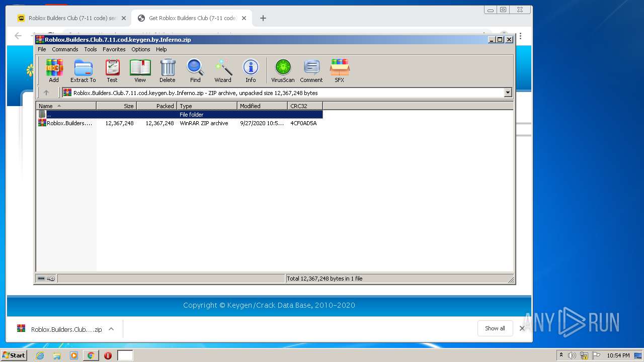Show hidden tray icons arrow
This screenshot has width=644, height=362.
pos(561,355)
